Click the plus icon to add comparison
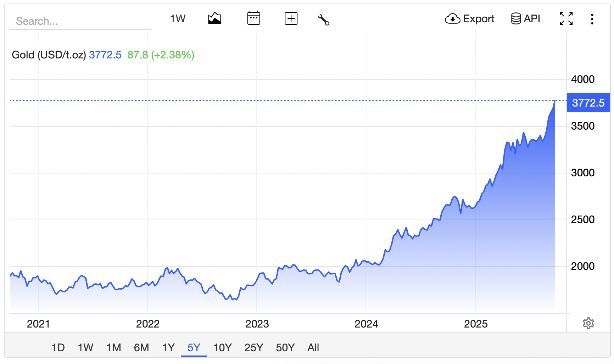 [291, 18]
